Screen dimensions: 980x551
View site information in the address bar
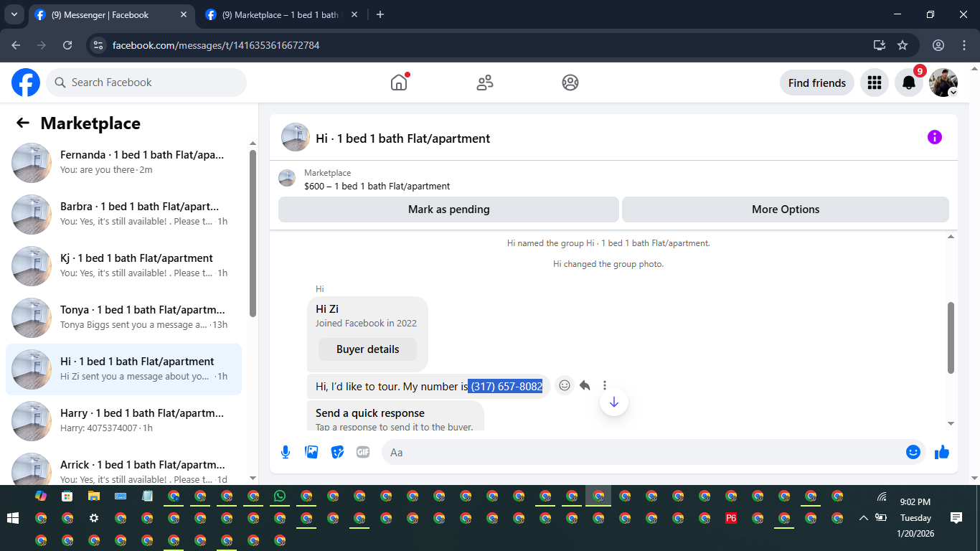[x=99, y=45]
